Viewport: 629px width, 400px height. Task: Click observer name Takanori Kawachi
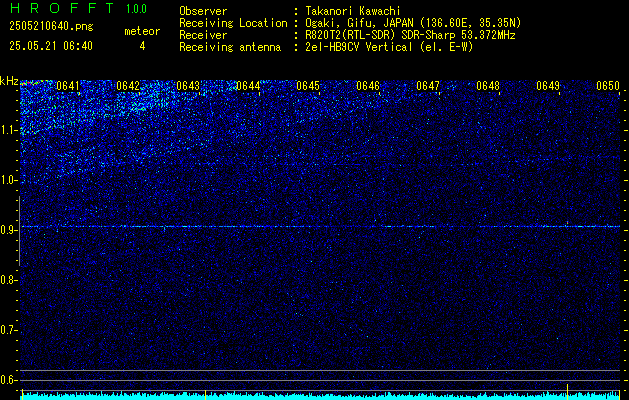click(353, 11)
